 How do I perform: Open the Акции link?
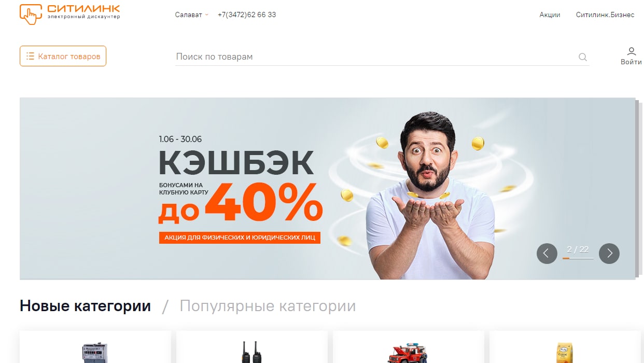pos(550,15)
